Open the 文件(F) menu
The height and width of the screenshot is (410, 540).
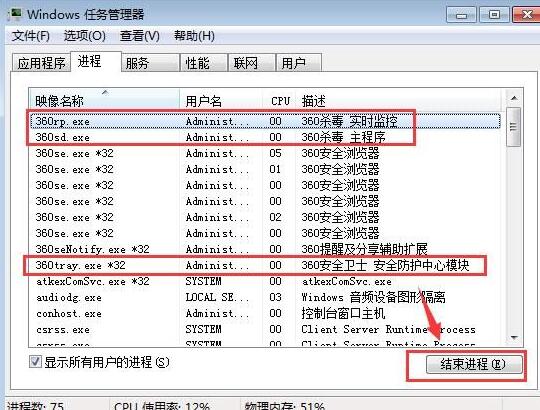(x=30, y=36)
